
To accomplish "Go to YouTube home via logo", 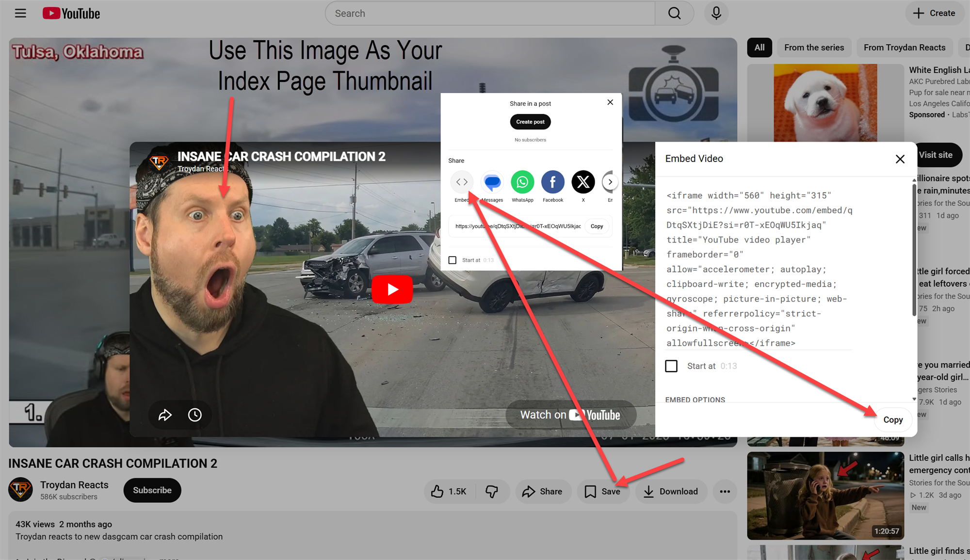I will pos(71,13).
